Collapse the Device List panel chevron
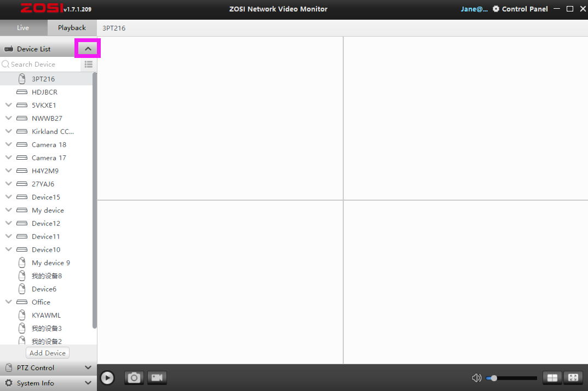This screenshot has height=391, width=588. point(88,49)
